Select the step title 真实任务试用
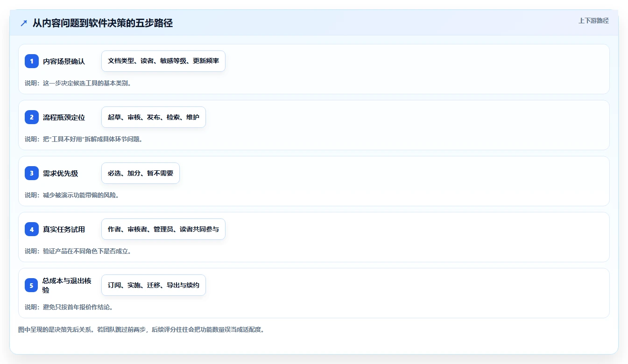The image size is (628, 364). pos(64,229)
